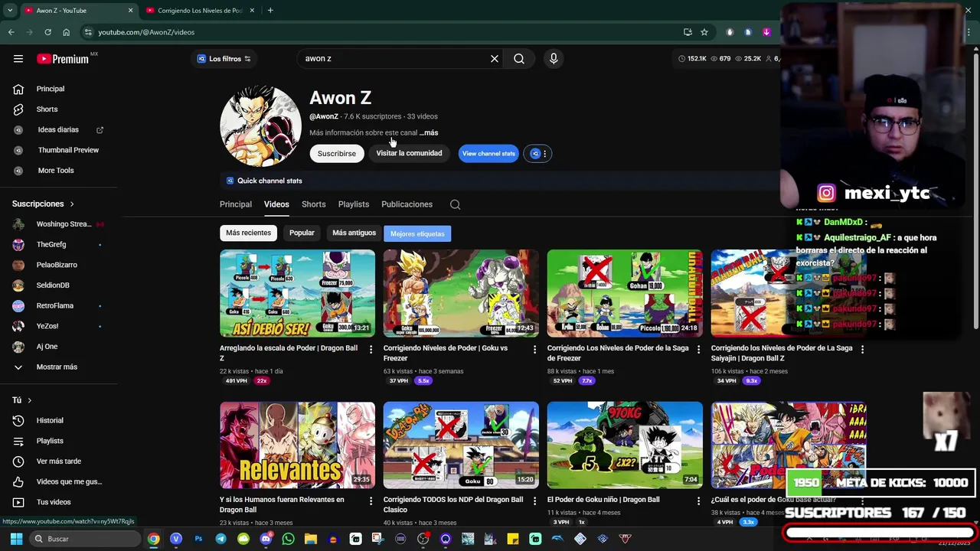This screenshot has width=980, height=551.
Task: Click the browser home icon
Action: pyautogui.click(x=66, y=32)
